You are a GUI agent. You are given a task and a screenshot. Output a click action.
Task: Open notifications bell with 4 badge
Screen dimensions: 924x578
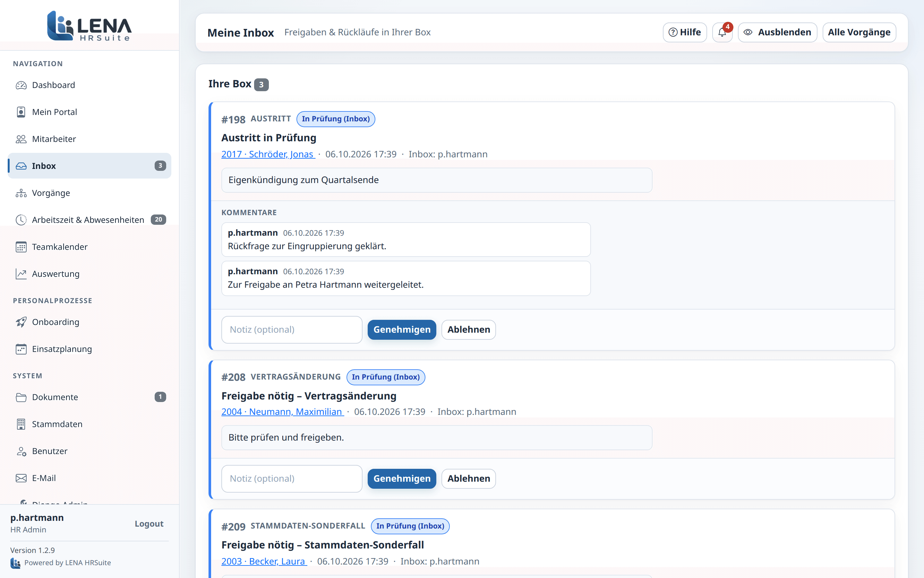[722, 32]
